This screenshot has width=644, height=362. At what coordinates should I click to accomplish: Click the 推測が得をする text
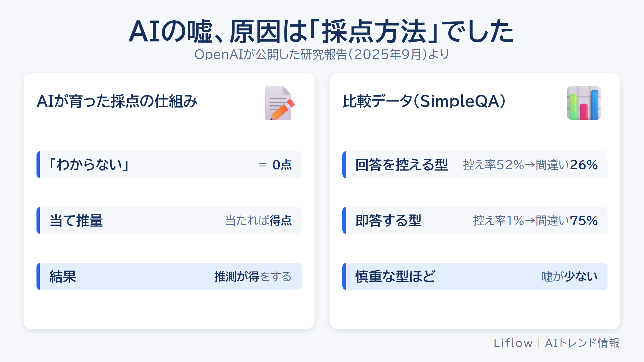click(253, 276)
